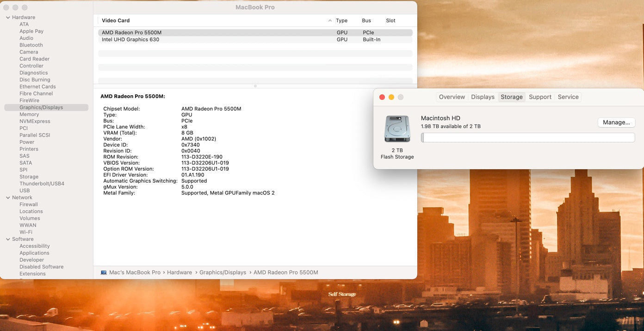
Task: Open Memory in the sidebar
Action: (x=29, y=115)
